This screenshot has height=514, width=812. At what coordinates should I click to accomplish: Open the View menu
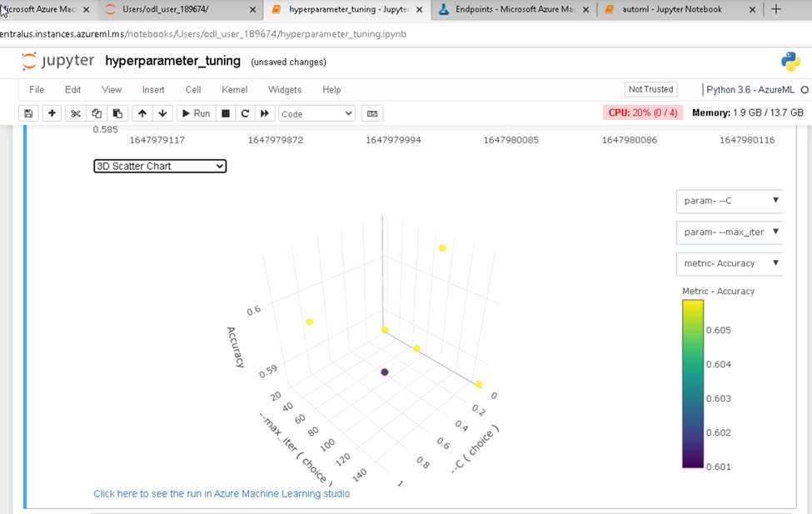[x=112, y=90]
